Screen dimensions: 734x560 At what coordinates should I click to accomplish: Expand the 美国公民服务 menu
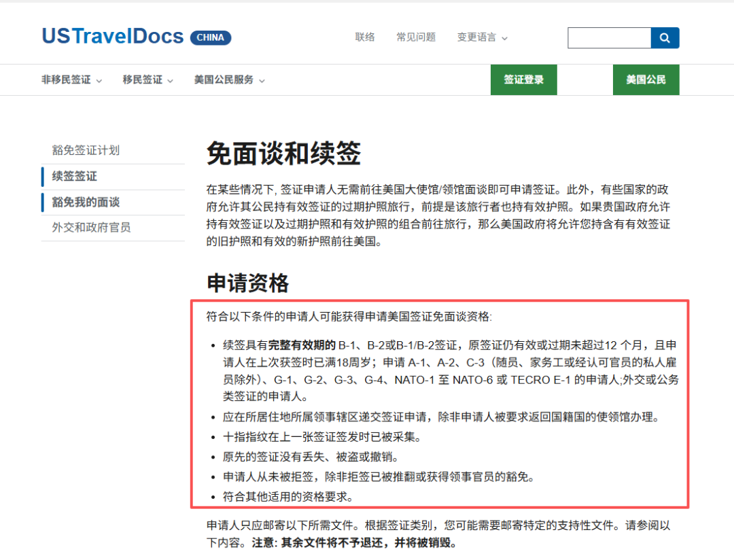(229, 80)
